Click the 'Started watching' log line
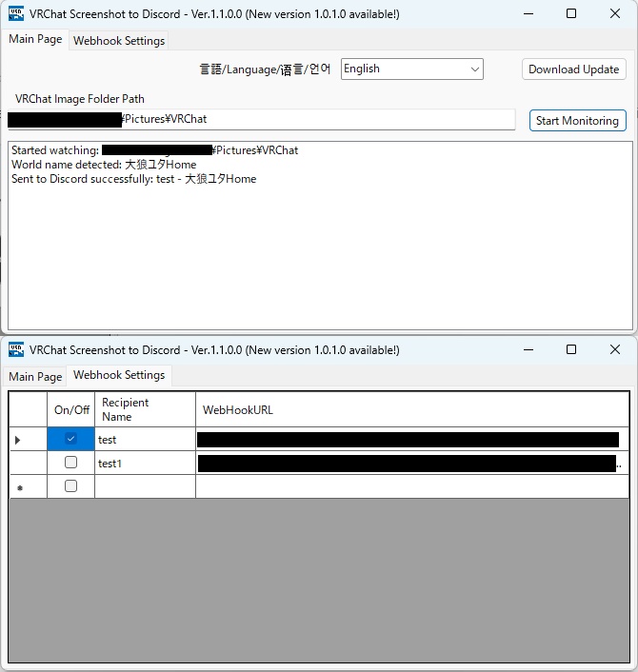 tap(154, 150)
